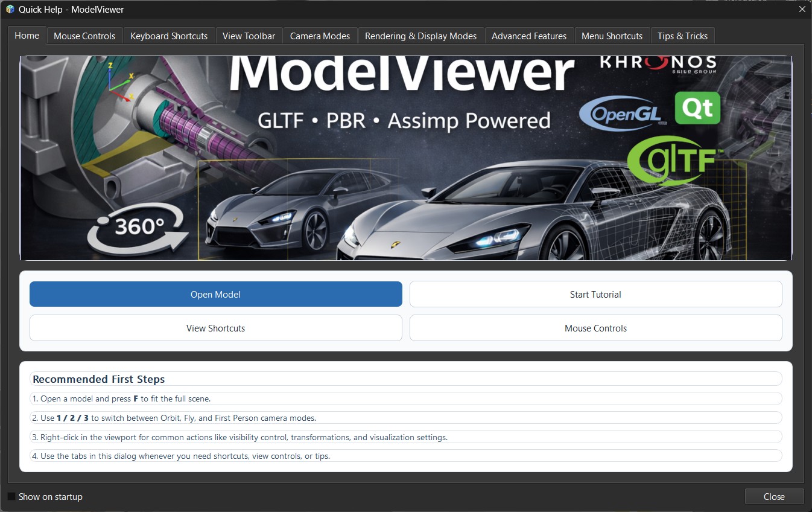Screen dimensions: 812x512
Task: Click the Close button at bottom right
Action: tap(774, 496)
